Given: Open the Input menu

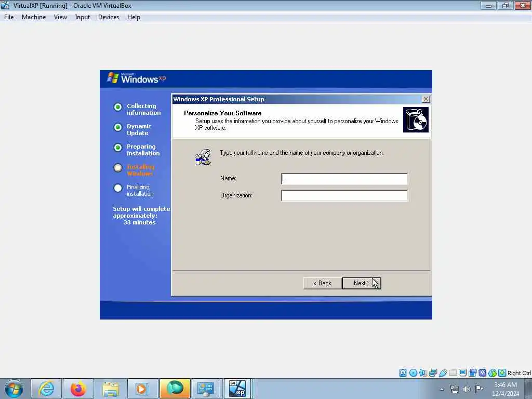Looking at the screenshot, I should point(82,17).
